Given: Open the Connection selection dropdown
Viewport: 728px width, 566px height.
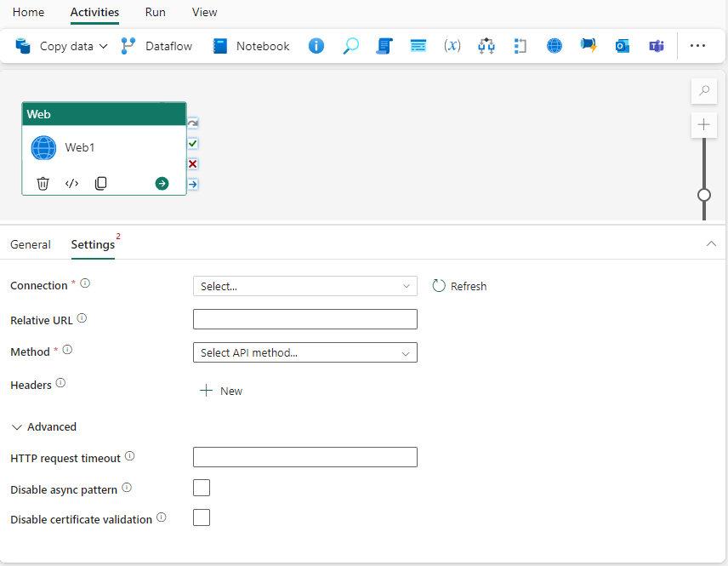Looking at the screenshot, I should click(304, 286).
